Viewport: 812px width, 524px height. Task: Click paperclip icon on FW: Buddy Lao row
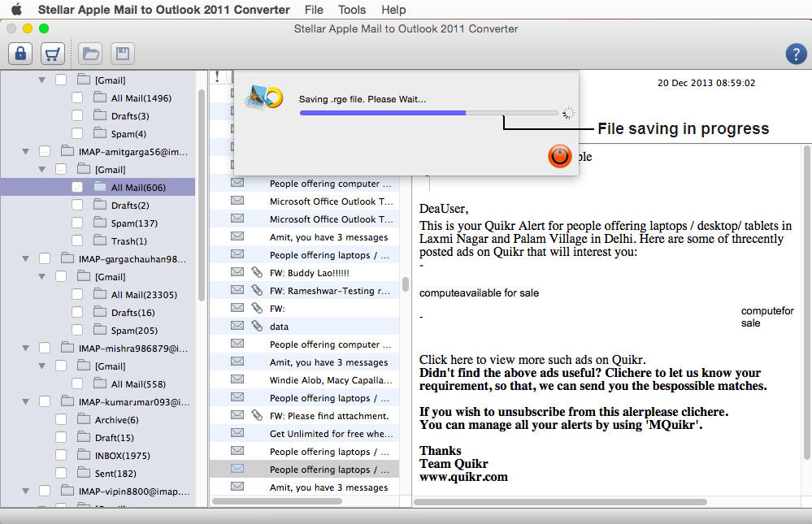click(x=257, y=272)
